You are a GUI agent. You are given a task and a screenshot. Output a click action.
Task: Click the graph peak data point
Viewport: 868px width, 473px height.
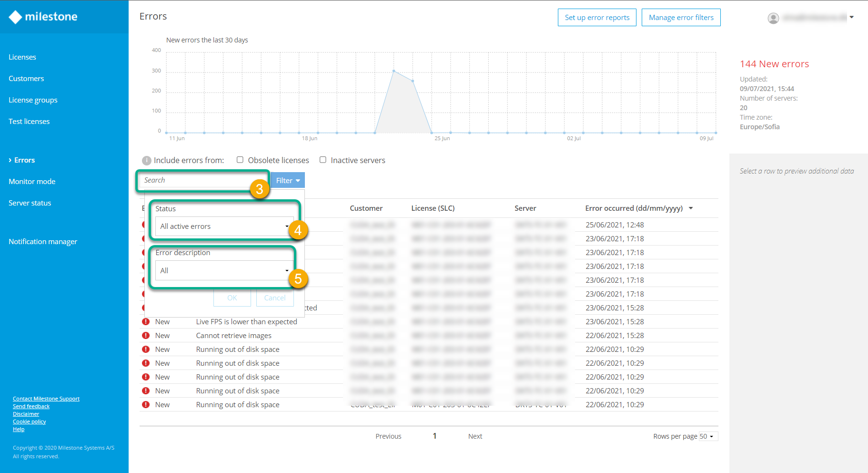[394, 71]
